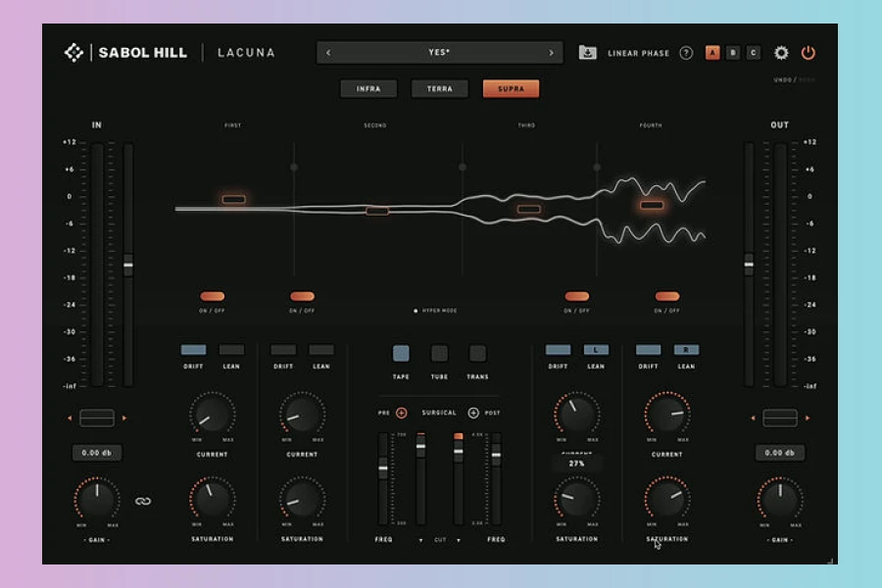Click the crossover dot between SECOND and THIRD
This screenshot has height=588, width=882.
click(463, 168)
